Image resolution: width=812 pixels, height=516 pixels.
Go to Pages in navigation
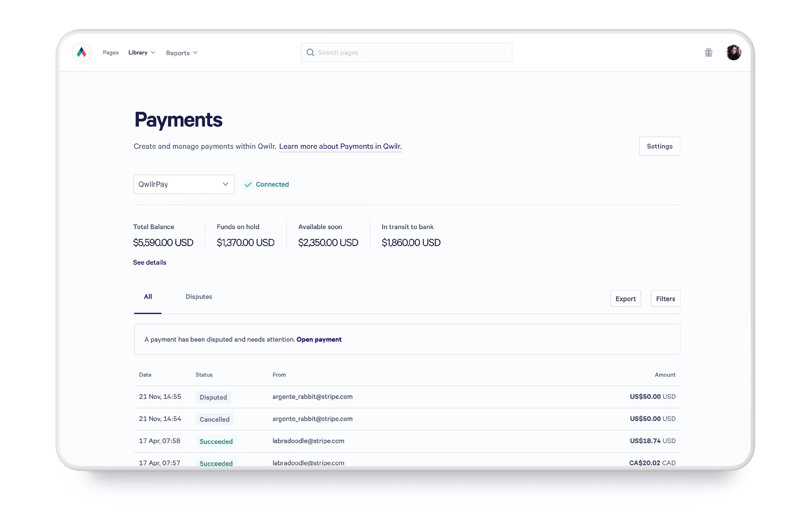(111, 52)
